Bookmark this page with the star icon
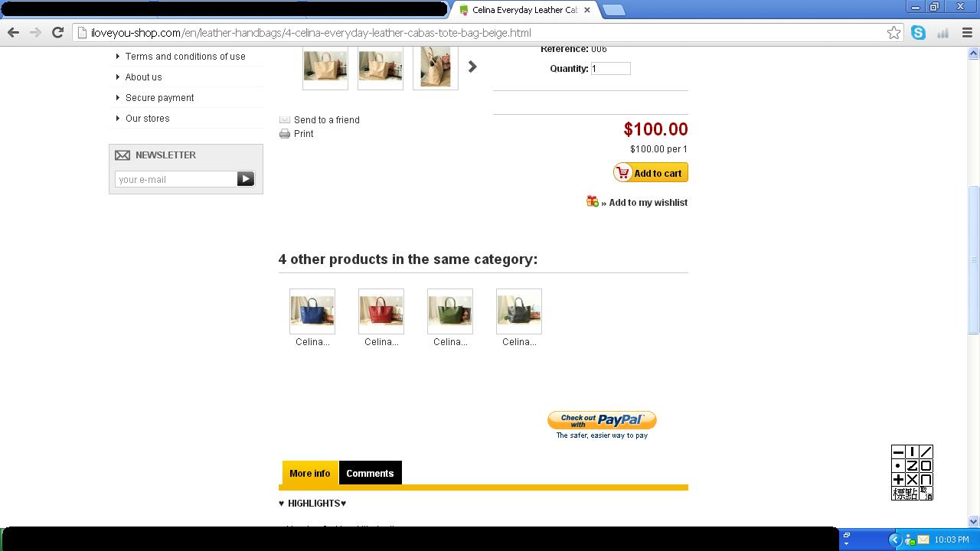The height and width of the screenshot is (551, 980). point(893,33)
